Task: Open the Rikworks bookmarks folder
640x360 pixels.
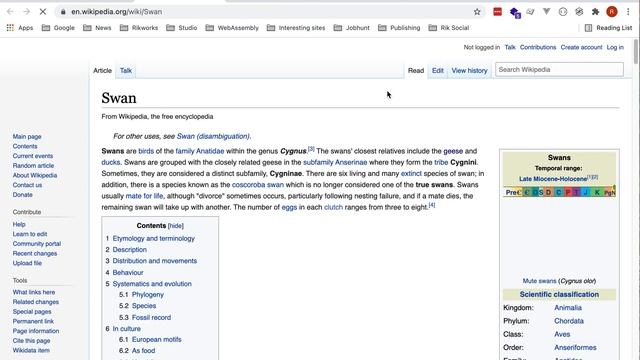Action: (x=139, y=28)
